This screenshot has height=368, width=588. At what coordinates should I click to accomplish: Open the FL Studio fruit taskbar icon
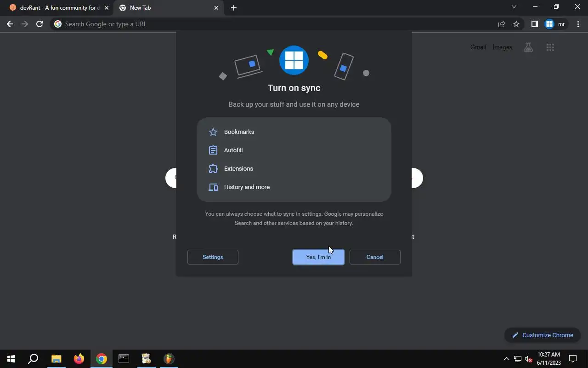tap(169, 359)
